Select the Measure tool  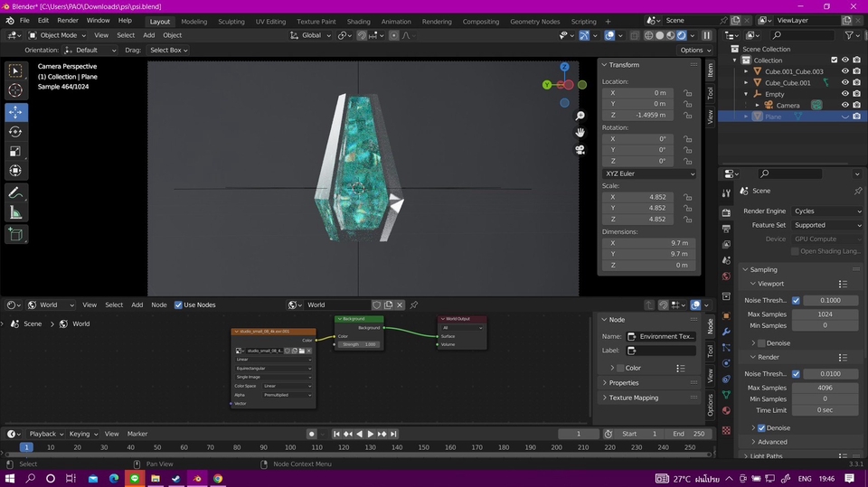15,213
